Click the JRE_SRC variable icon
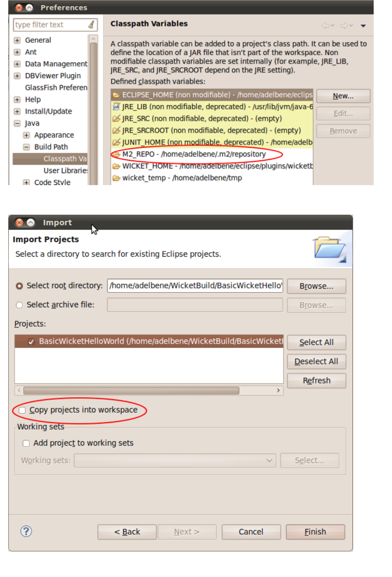The width and height of the screenshot is (392, 577). point(116,119)
